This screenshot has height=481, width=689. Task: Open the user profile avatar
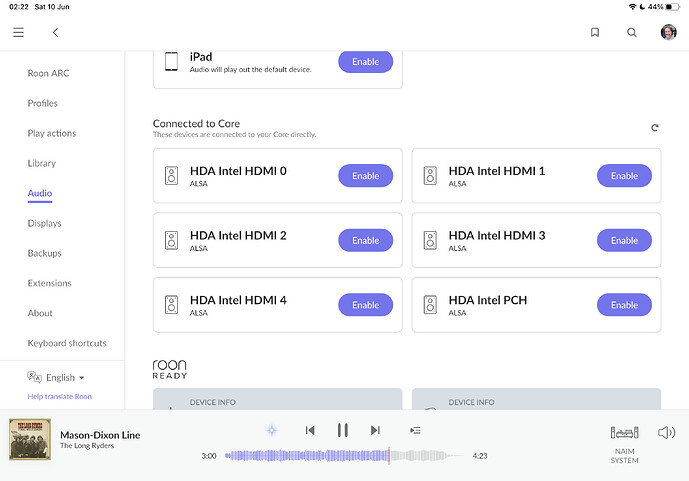click(x=668, y=32)
